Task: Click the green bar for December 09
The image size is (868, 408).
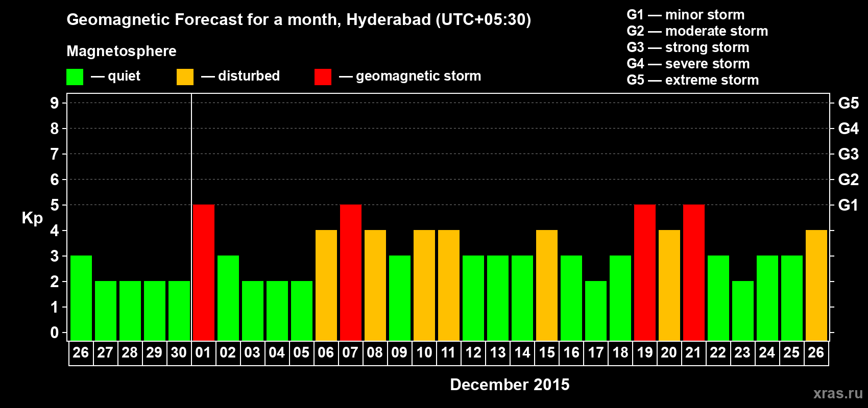Action: pos(400,298)
